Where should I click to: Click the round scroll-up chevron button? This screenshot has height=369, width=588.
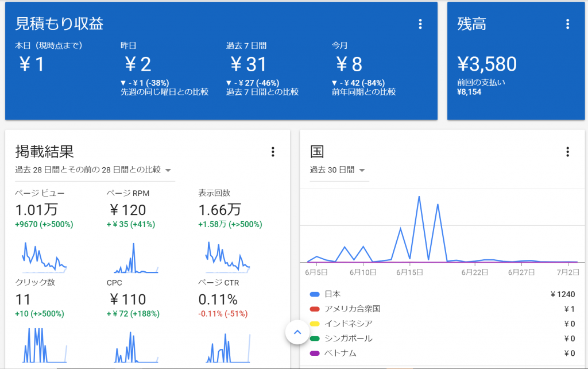(297, 332)
